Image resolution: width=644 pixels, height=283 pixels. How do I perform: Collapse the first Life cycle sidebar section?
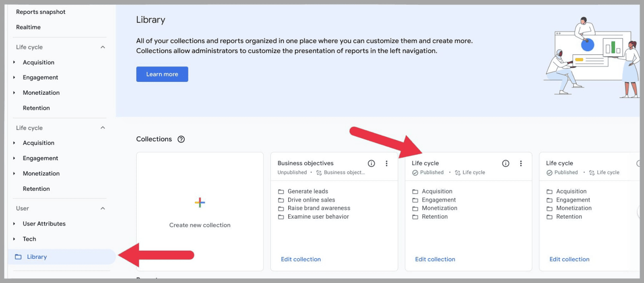103,47
